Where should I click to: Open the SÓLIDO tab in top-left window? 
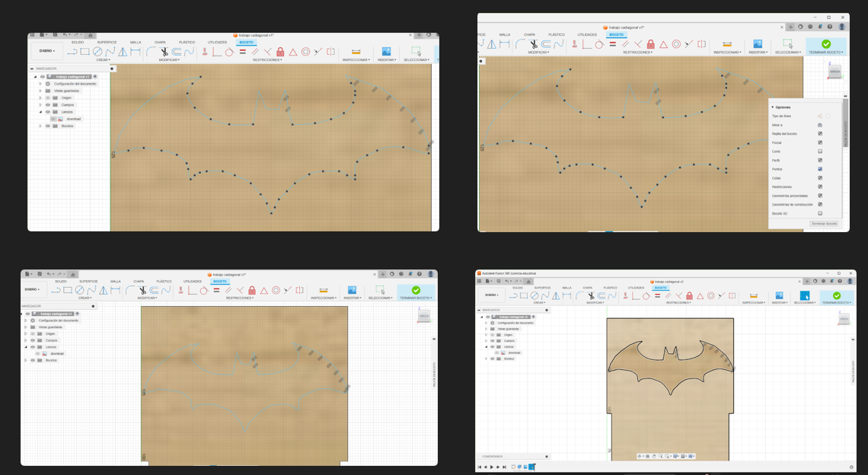point(78,42)
